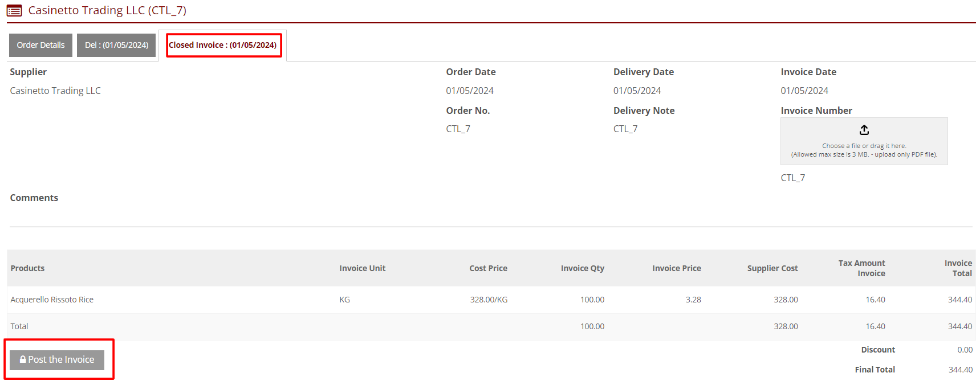The height and width of the screenshot is (385, 980).
Task: Click the list icon beside the page title
Action: (x=14, y=11)
